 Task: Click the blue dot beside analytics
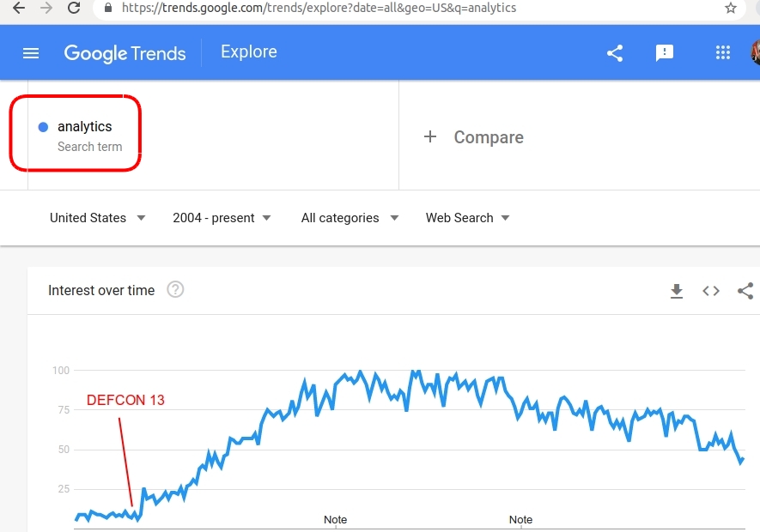pyautogui.click(x=43, y=127)
